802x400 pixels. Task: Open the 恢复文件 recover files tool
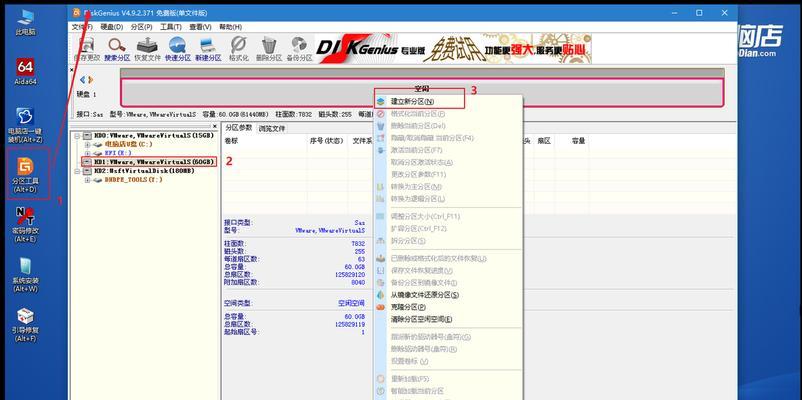click(x=147, y=50)
